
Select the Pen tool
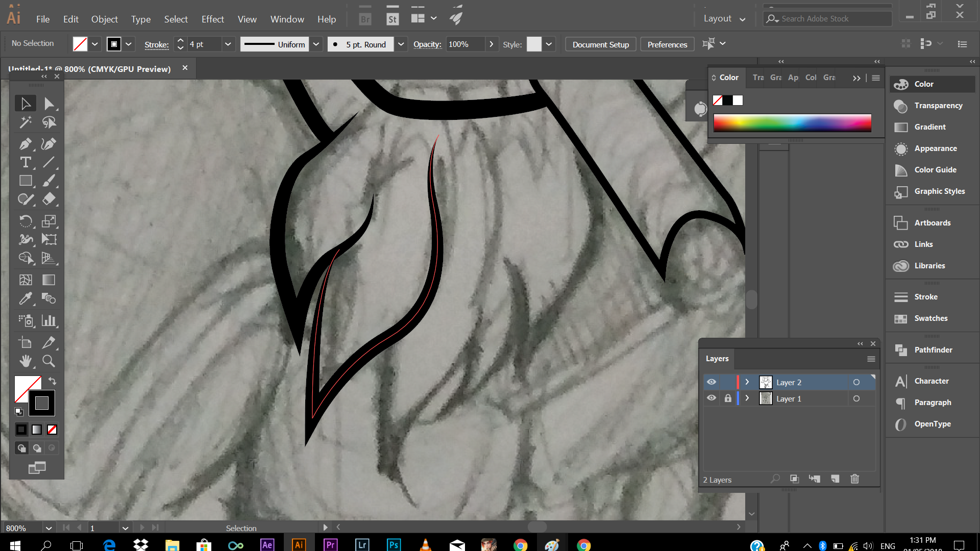[25, 144]
